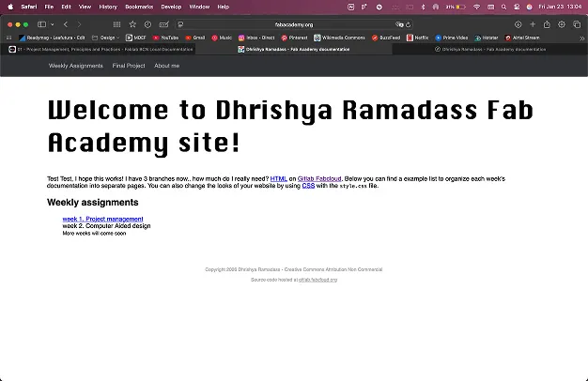This screenshot has width=588, height=381.
Task: Open the page menu icon in address bar
Action: coord(180,24)
